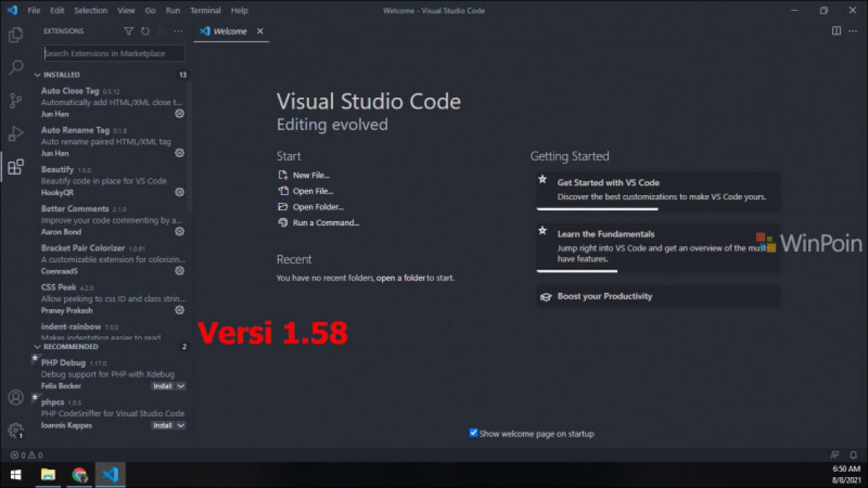This screenshot has width=868, height=488.
Task: Open Auto Close Tag manage gear
Action: (180, 114)
